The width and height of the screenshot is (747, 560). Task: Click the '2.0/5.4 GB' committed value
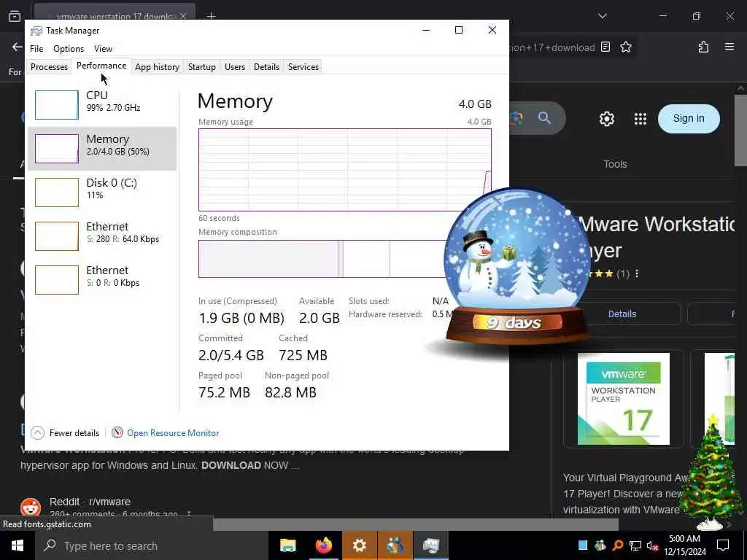click(231, 355)
